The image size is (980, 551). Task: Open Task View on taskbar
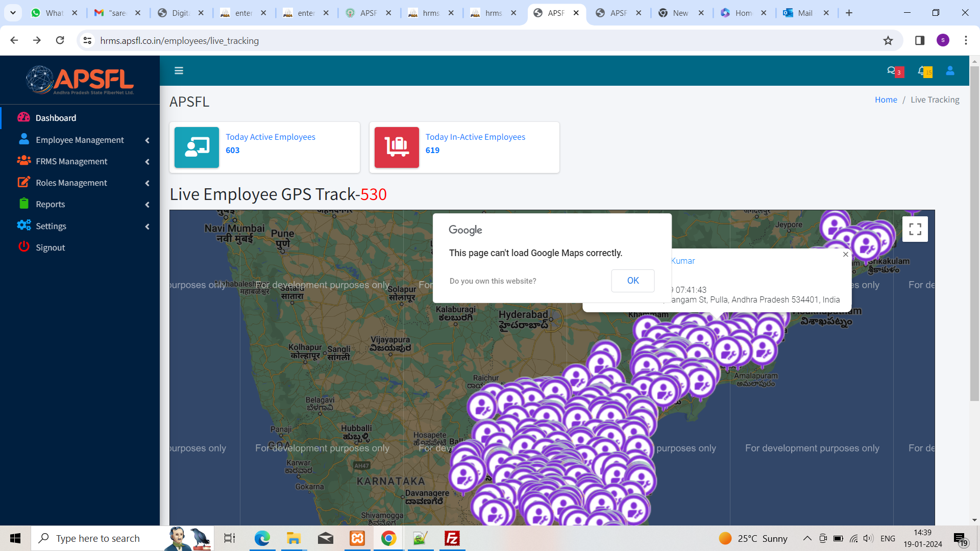[x=230, y=538]
